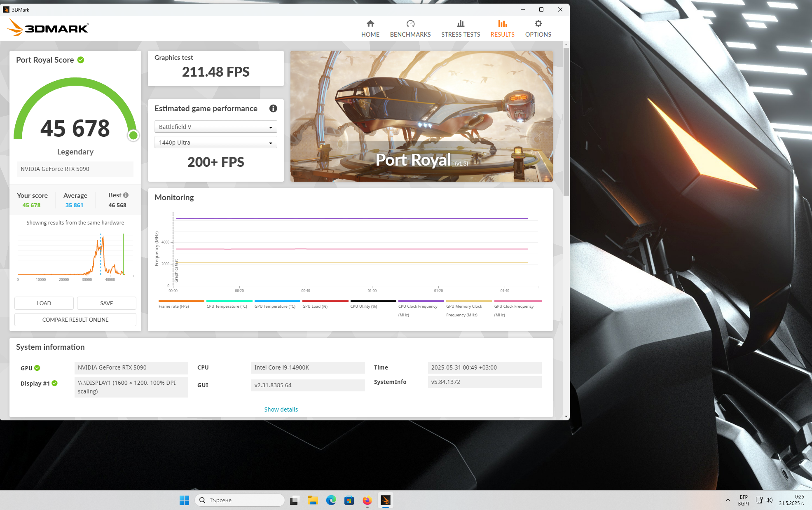812x510 pixels.
Task: Toggle CPU Clock Frequency legend series
Action: click(421, 309)
